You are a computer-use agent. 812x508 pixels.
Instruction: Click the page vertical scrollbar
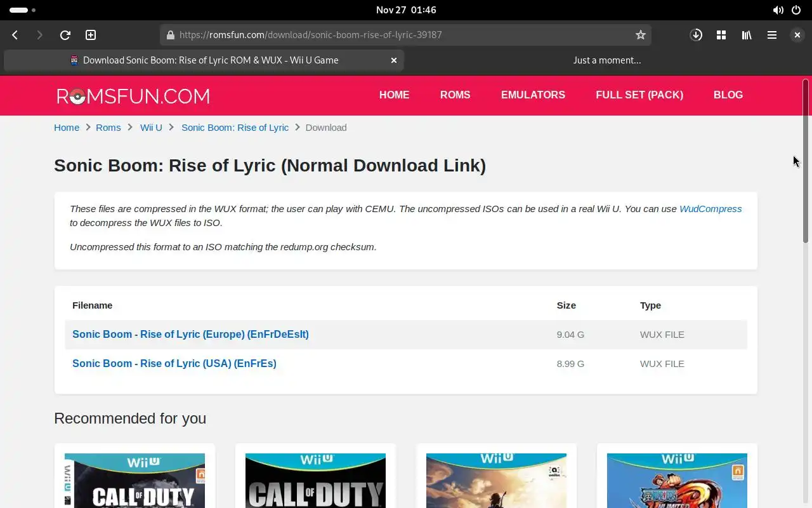806,161
